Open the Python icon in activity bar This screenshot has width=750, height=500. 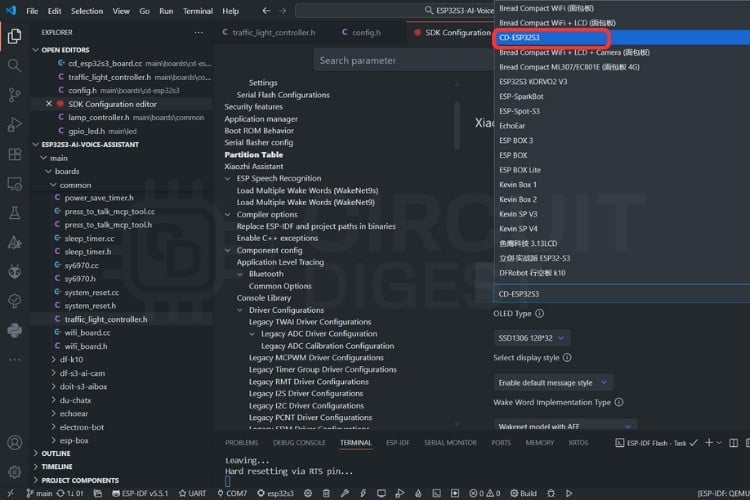(14, 331)
